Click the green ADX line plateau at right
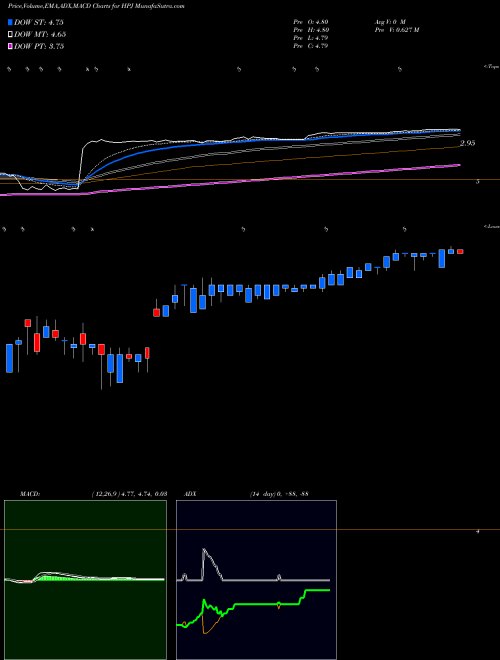The image size is (500, 660). point(317,591)
